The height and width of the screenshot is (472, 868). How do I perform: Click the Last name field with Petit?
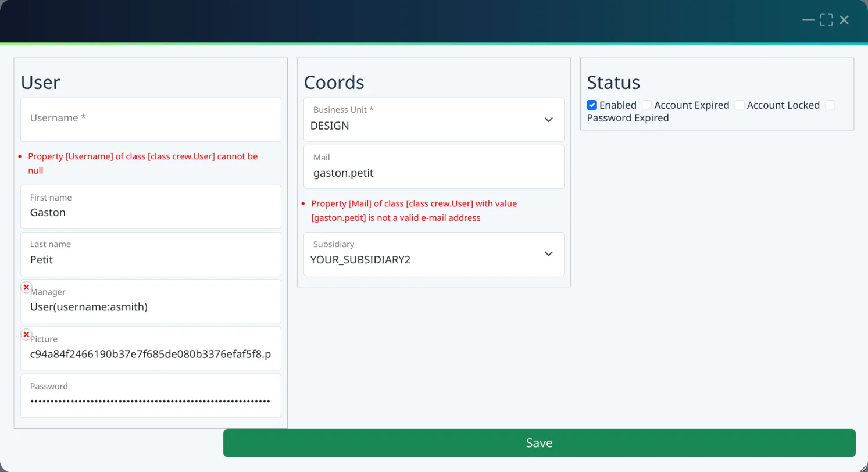pyautogui.click(x=151, y=254)
